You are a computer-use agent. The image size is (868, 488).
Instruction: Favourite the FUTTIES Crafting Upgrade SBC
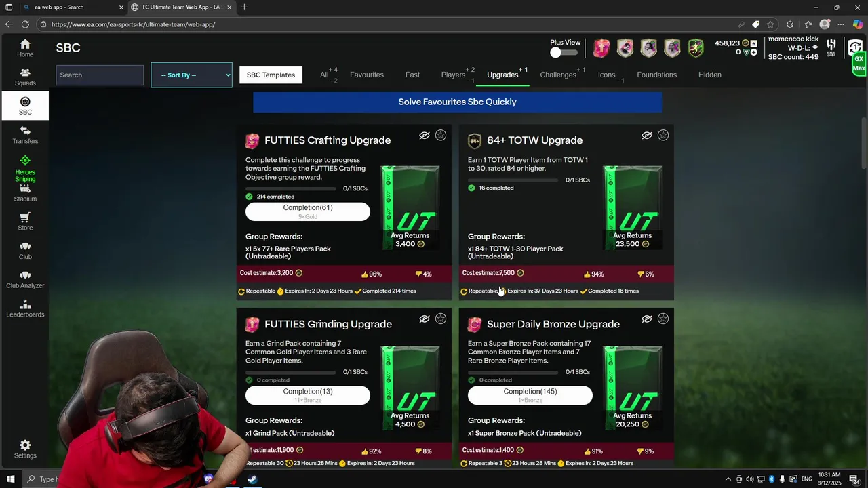(x=441, y=136)
